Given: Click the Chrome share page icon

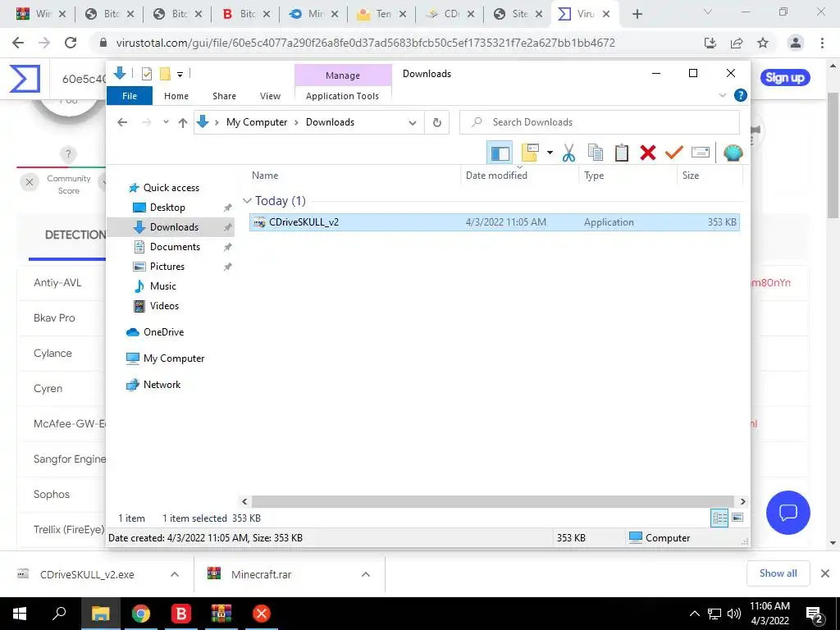Looking at the screenshot, I should 737,43.
